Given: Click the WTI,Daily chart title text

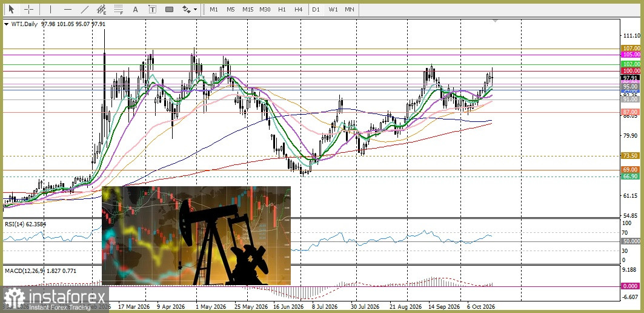Looking at the screenshot, I should tap(24, 24).
